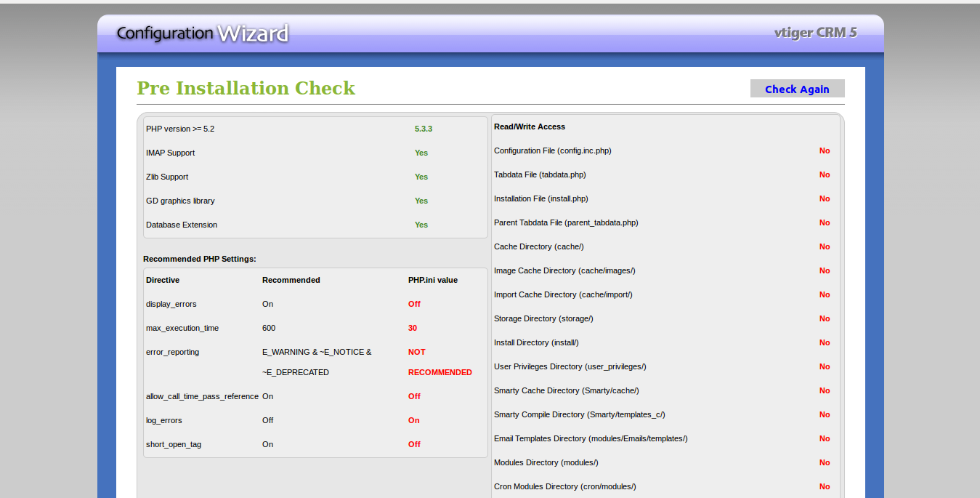This screenshot has height=498, width=980.
Task: Click the PHP version >= 5.2 label
Action: click(180, 129)
